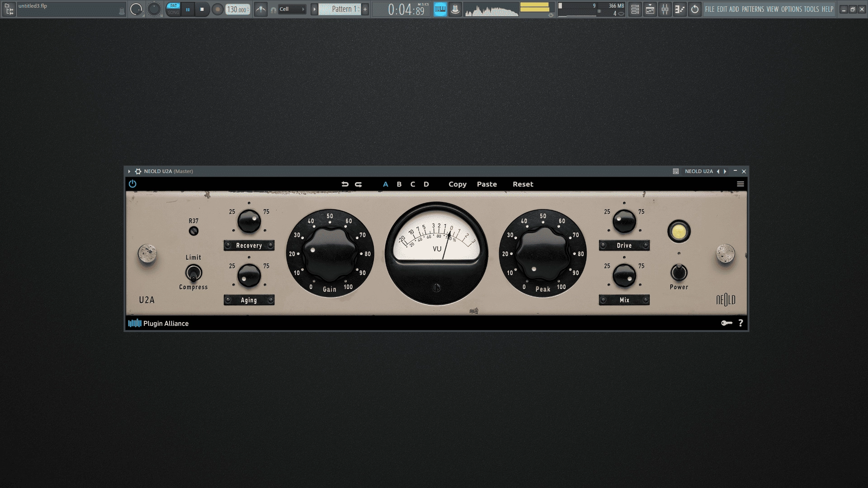Add a new pattern with plus button
Image resolution: width=868 pixels, height=488 pixels.
click(365, 9)
